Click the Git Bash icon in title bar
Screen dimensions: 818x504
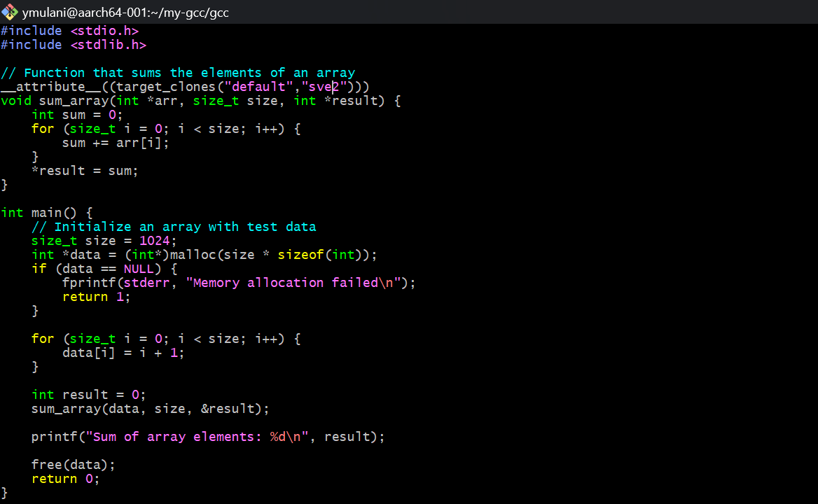tap(9, 11)
